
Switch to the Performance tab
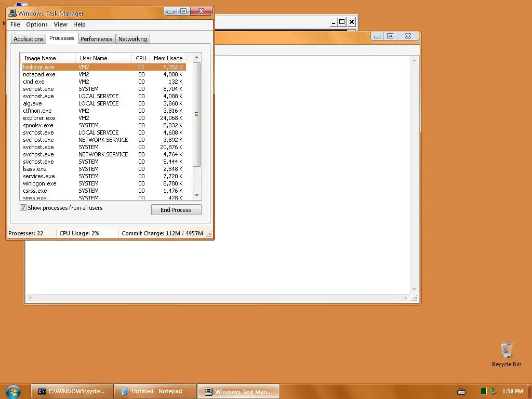tap(96, 39)
